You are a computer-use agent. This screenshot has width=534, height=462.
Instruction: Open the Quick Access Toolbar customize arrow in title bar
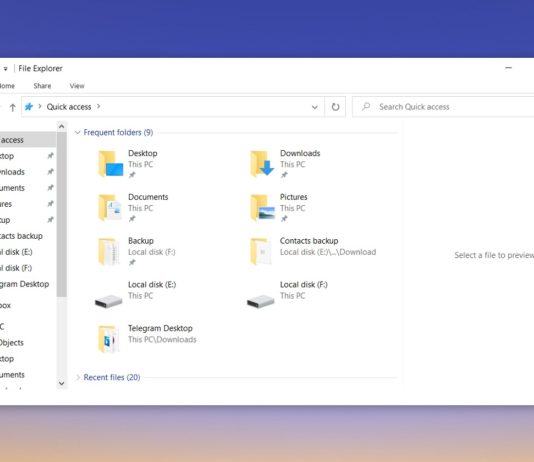(5, 69)
